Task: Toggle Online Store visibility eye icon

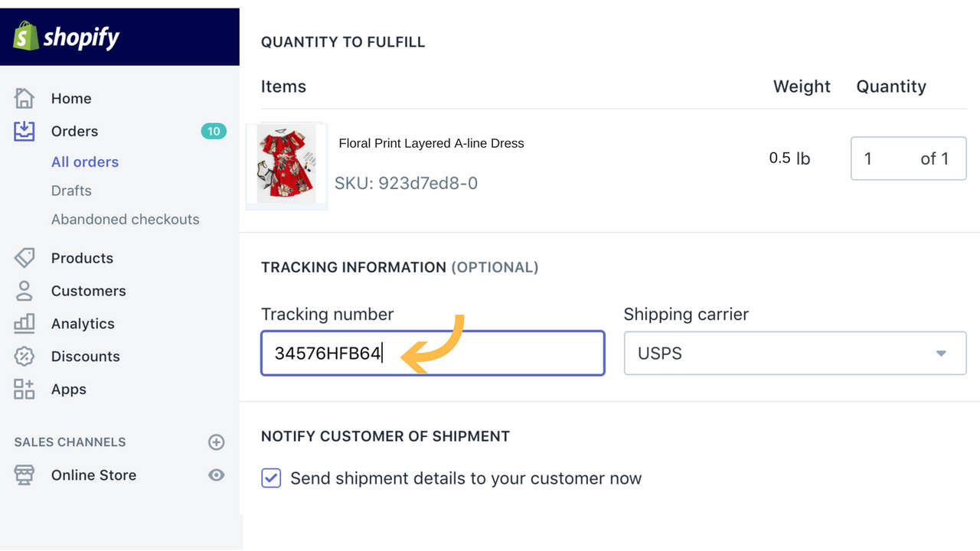Action: [216, 474]
